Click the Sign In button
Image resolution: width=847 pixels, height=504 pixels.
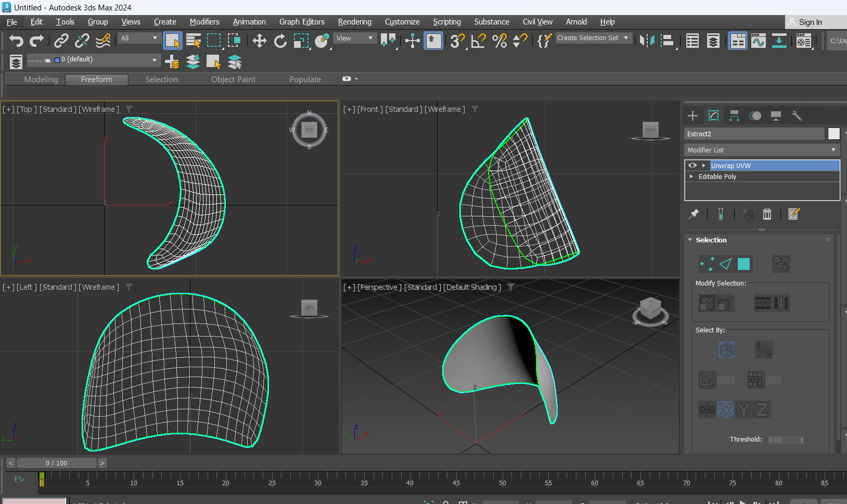tap(810, 22)
